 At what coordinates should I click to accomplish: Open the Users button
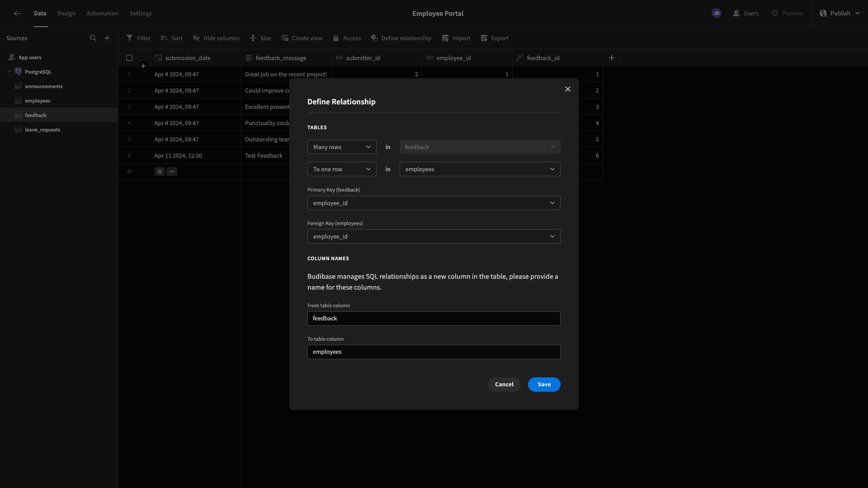click(746, 14)
